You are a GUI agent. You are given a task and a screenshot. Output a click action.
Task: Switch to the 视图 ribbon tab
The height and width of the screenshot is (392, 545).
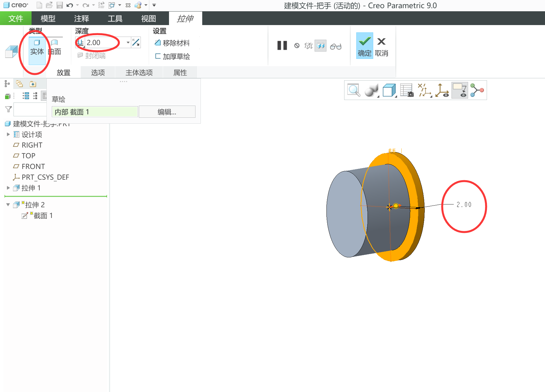point(149,18)
